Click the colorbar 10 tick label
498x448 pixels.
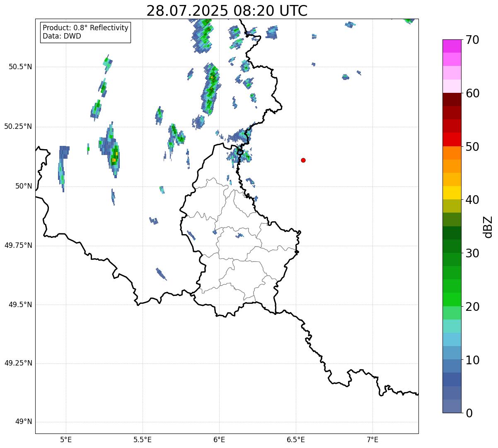(472, 360)
